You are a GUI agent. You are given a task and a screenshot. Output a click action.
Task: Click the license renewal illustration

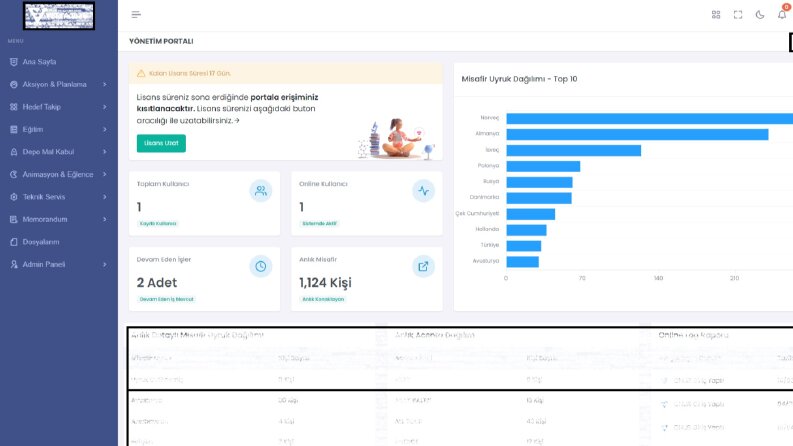[396, 139]
